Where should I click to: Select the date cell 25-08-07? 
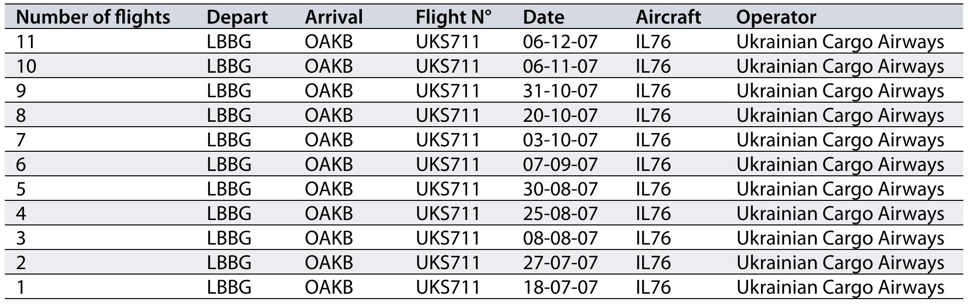[560, 214]
